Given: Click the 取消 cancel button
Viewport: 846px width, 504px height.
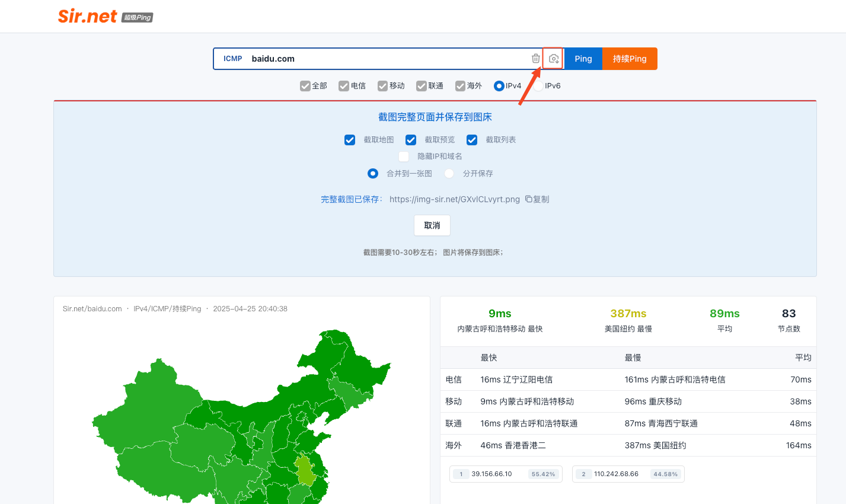Looking at the screenshot, I should point(432,225).
